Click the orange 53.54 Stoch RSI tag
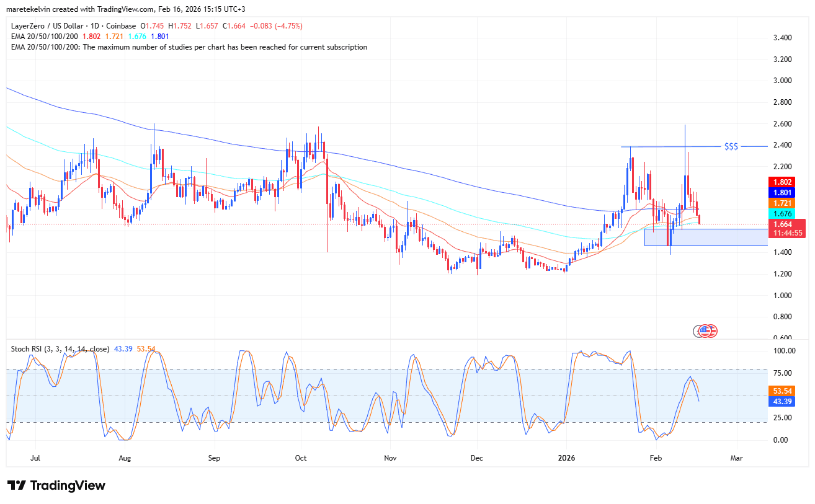The image size is (815, 504). click(782, 391)
